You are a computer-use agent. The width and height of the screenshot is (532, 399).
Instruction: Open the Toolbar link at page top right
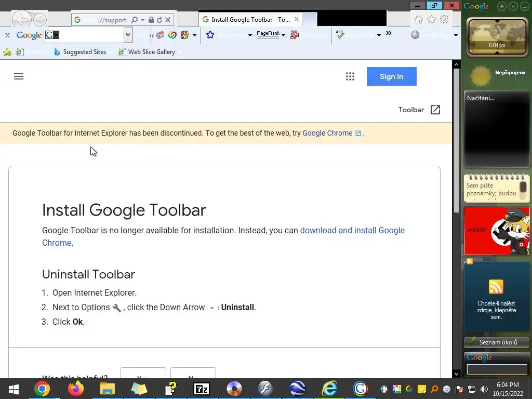[411, 110]
